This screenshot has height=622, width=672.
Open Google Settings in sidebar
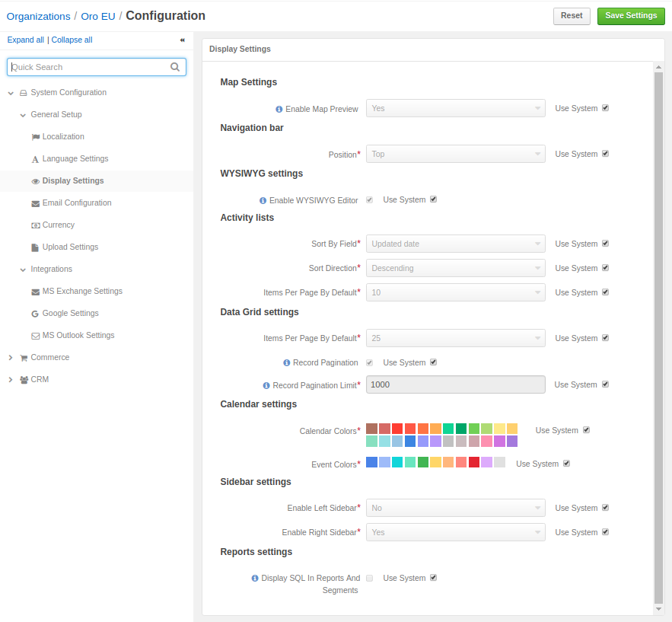tap(70, 314)
